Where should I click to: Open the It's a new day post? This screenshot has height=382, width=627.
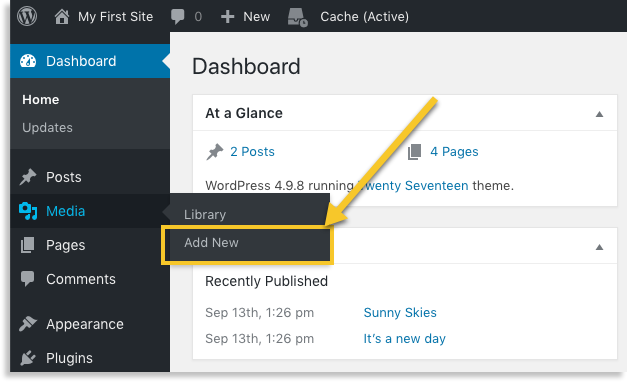[x=405, y=339]
